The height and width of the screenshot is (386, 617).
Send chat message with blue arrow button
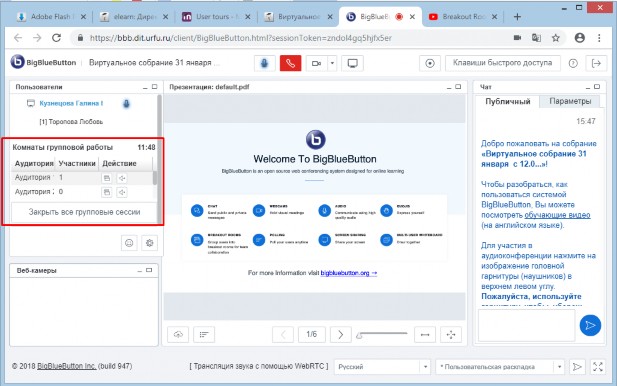(590, 325)
